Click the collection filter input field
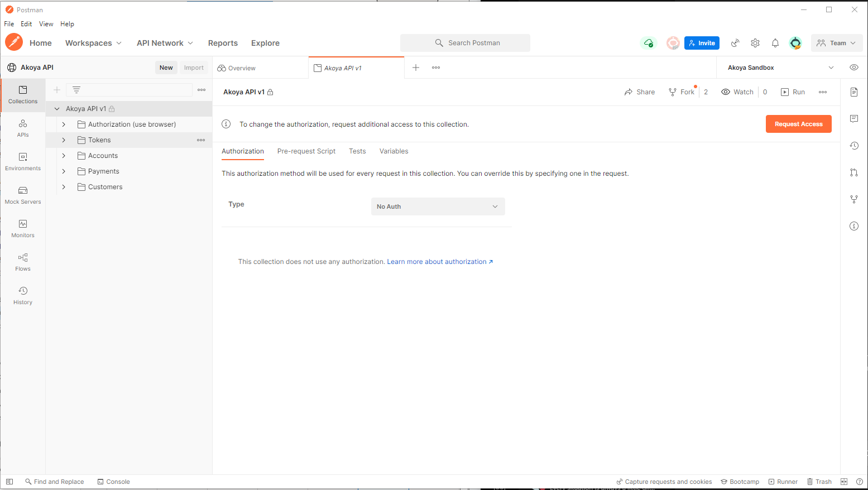Image resolution: width=868 pixels, height=490 pixels. tap(130, 90)
